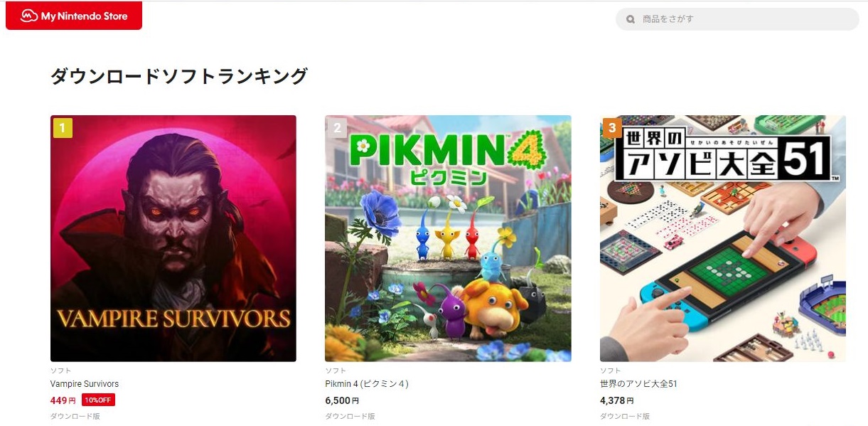Image resolution: width=868 pixels, height=426 pixels.
Task: Click the My Nintendo Store logo
Action: pyautogui.click(x=74, y=16)
